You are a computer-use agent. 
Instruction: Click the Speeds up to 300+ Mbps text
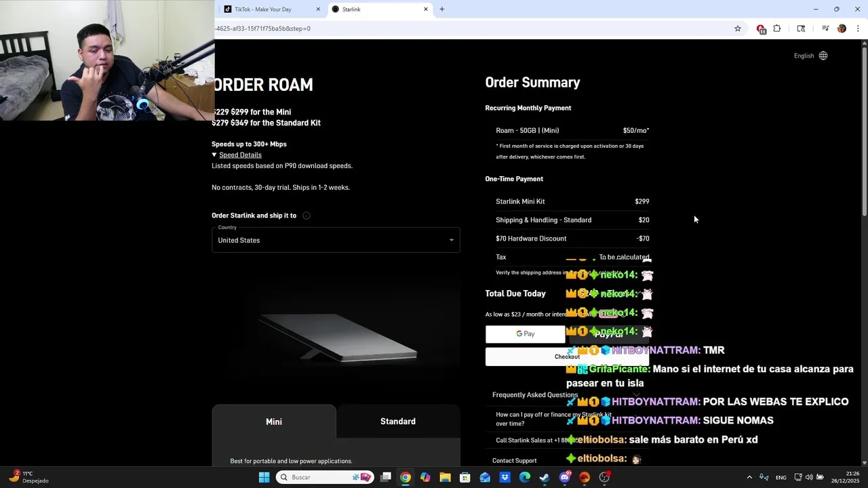(x=249, y=144)
